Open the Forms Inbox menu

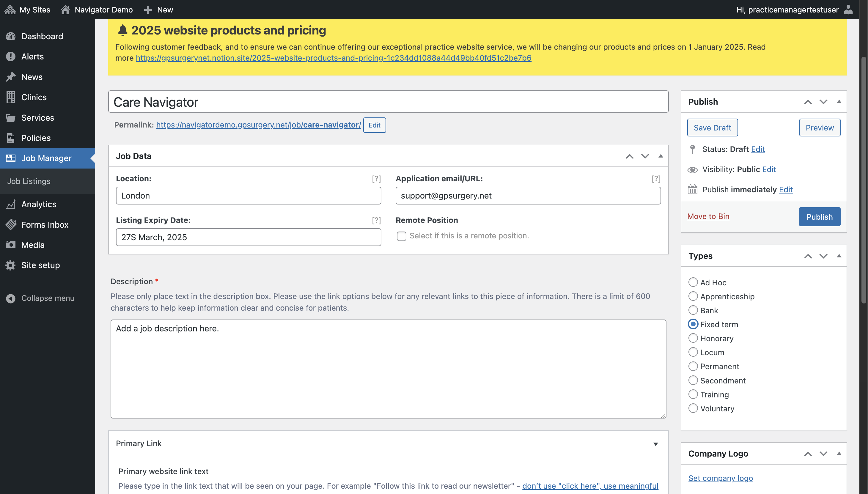[48, 224]
